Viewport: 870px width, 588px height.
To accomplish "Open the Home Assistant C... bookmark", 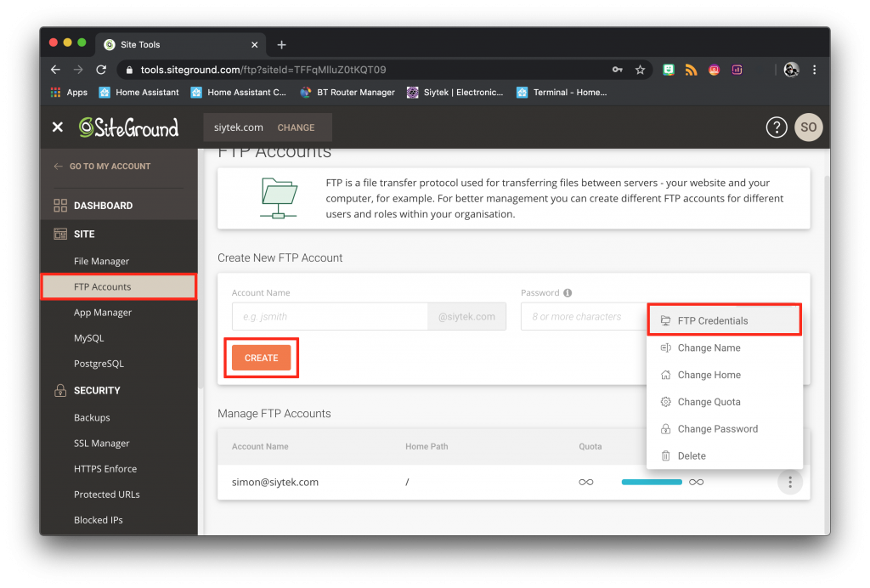I will pyautogui.click(x=239, y=93).
